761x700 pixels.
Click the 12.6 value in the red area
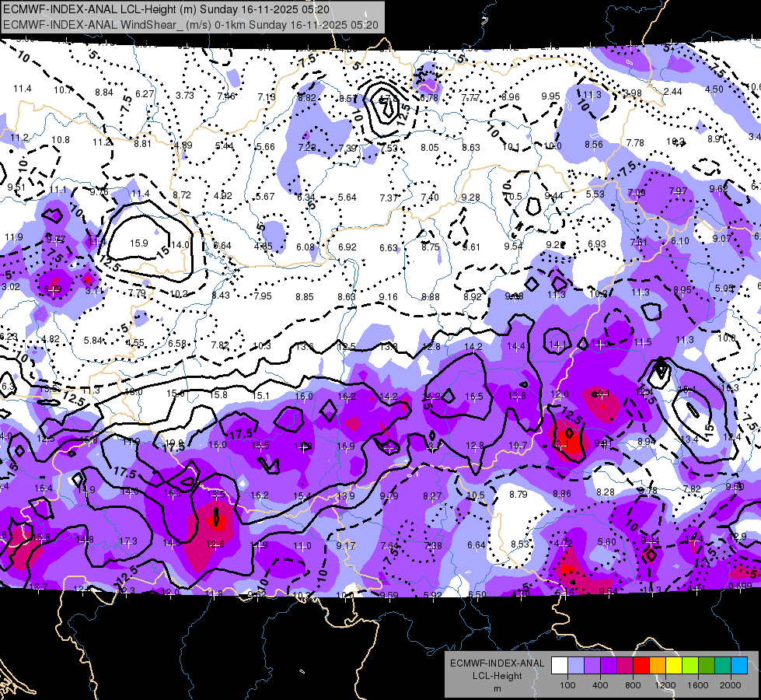[215, 544]
